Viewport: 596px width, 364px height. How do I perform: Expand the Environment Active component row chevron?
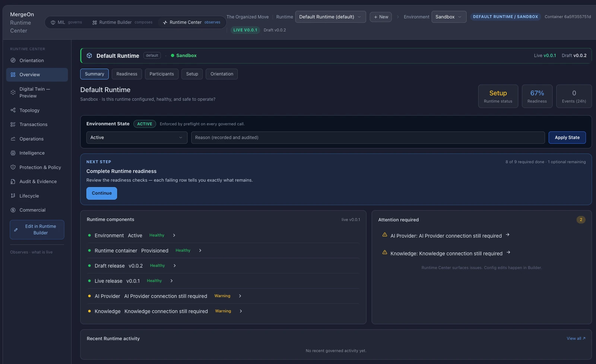[174, 235]
